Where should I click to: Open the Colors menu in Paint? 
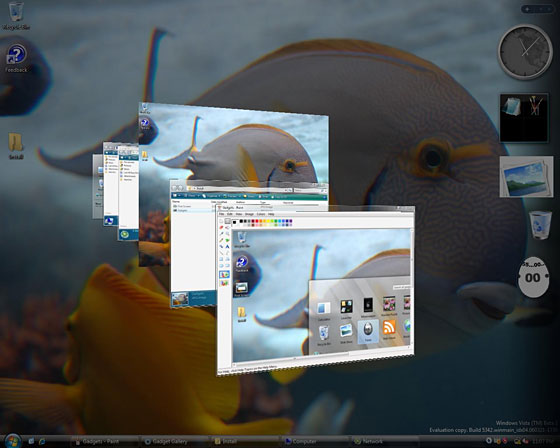(261, 214)
